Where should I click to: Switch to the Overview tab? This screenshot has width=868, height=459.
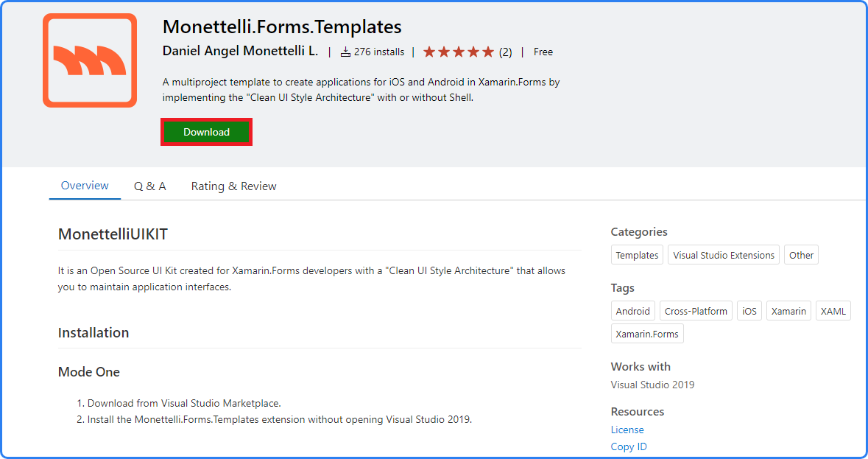click(x=85, y=186)
